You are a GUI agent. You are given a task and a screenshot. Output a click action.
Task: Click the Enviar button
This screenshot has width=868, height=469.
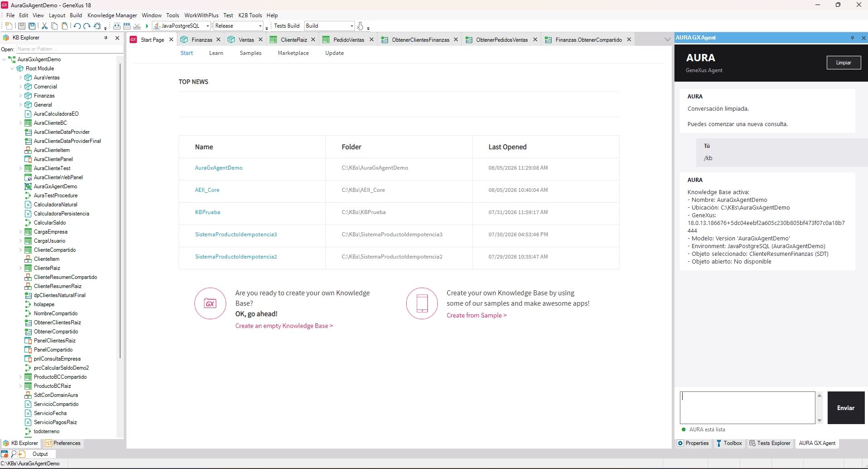pyautogui.click(x=846, y=408)
